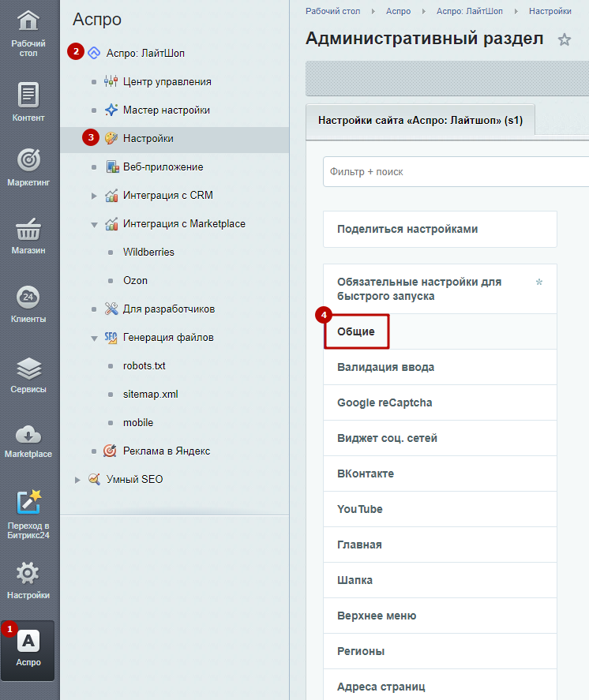The height and width of the screenshot is (700, 589).
Task: Go to Настройки breadcrumb link
Action: pyautogui.click(x=550, y=11)
